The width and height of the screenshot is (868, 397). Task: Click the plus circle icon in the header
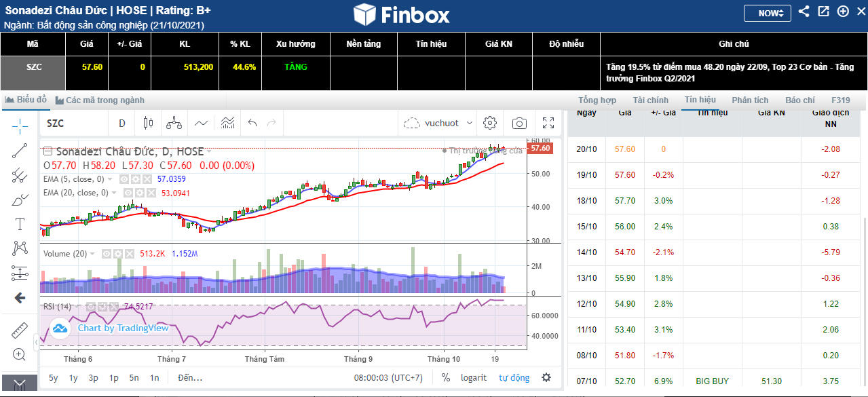(843, 12)
